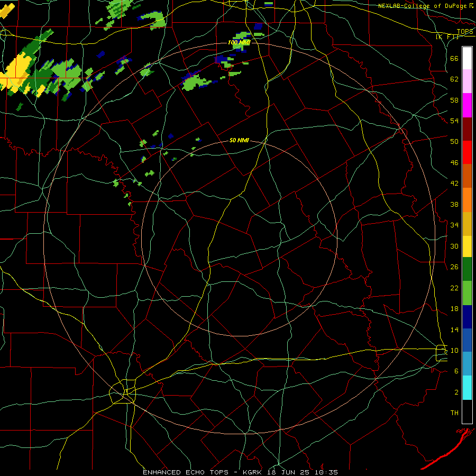Screen dimensions: 476x476
Task: Click the legend value 62
Action: coord(454,79)
